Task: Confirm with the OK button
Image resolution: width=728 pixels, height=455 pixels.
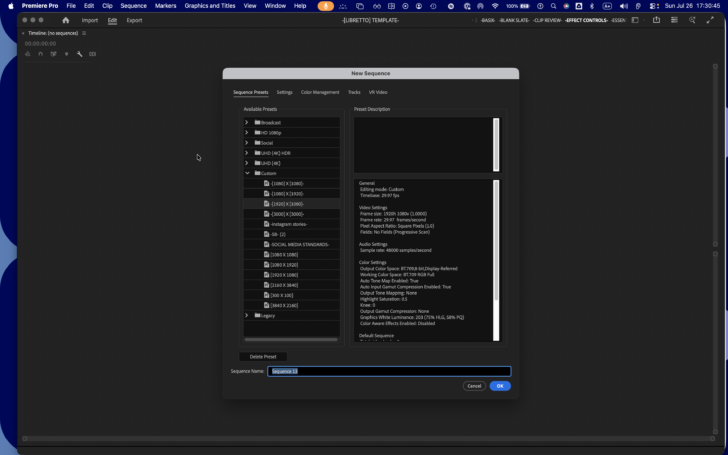Action: pos(500,386)
